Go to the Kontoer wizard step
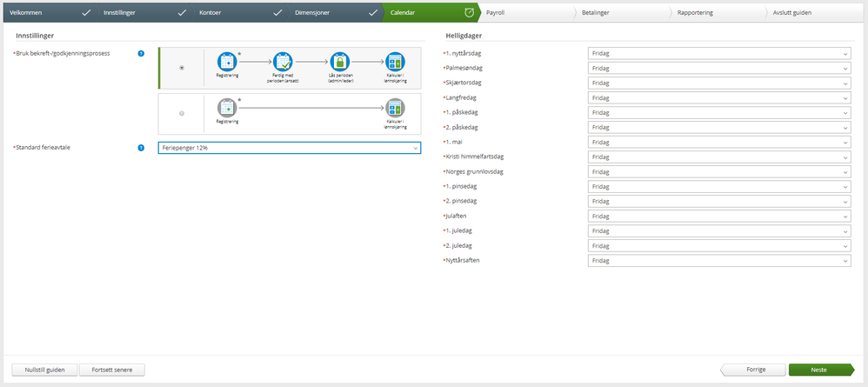This screenshot has height=387, width=868. [x=240, y=12]
